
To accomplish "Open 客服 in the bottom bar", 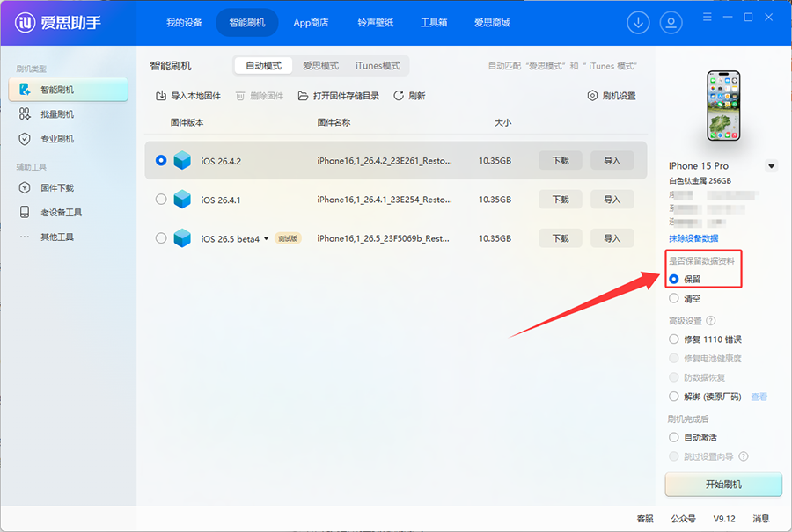I will coord(645,519).
